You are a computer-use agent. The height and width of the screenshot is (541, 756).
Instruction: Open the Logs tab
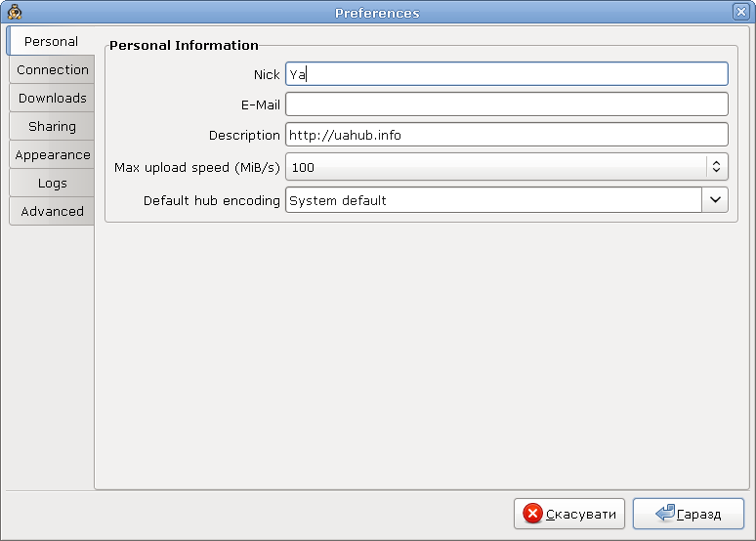pyautogui.click(x=52, y=184)
